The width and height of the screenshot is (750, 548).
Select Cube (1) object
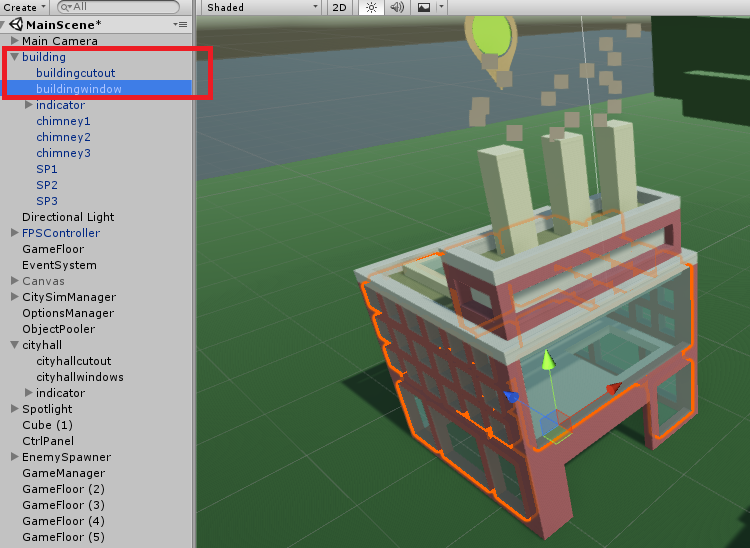point(47,425)
